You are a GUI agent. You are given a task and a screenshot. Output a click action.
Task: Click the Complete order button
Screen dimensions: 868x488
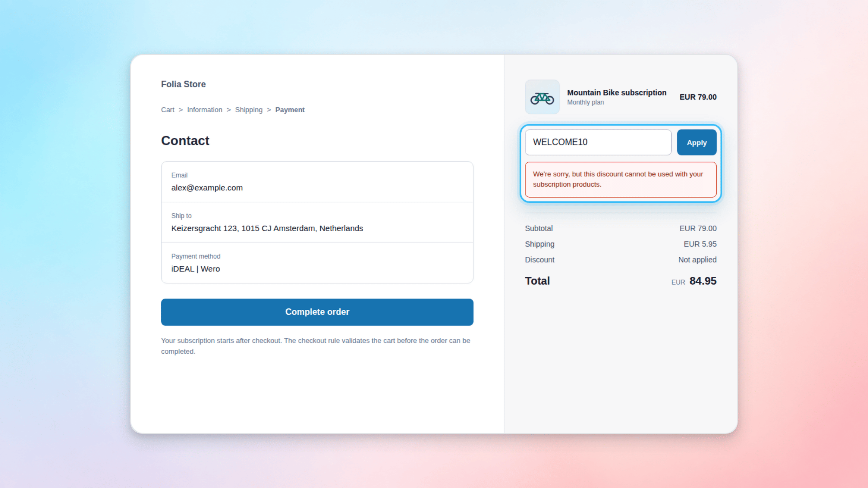click(317, 312)
